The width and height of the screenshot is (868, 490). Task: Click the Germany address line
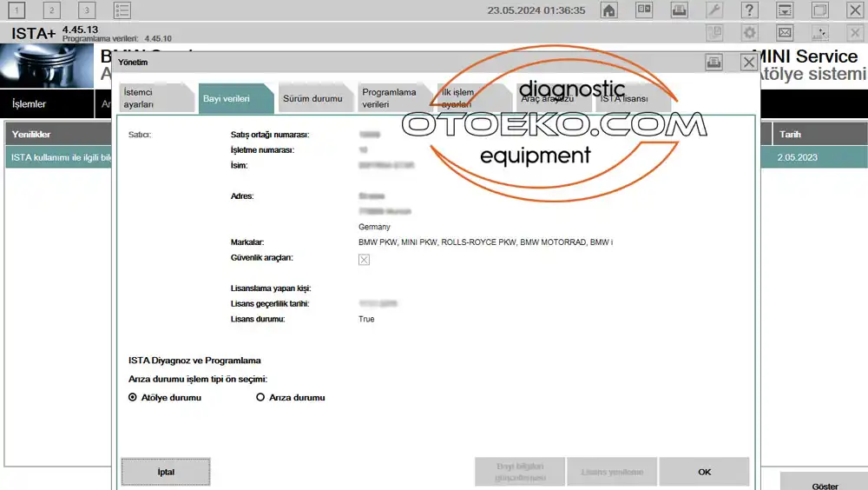[374, 227]
